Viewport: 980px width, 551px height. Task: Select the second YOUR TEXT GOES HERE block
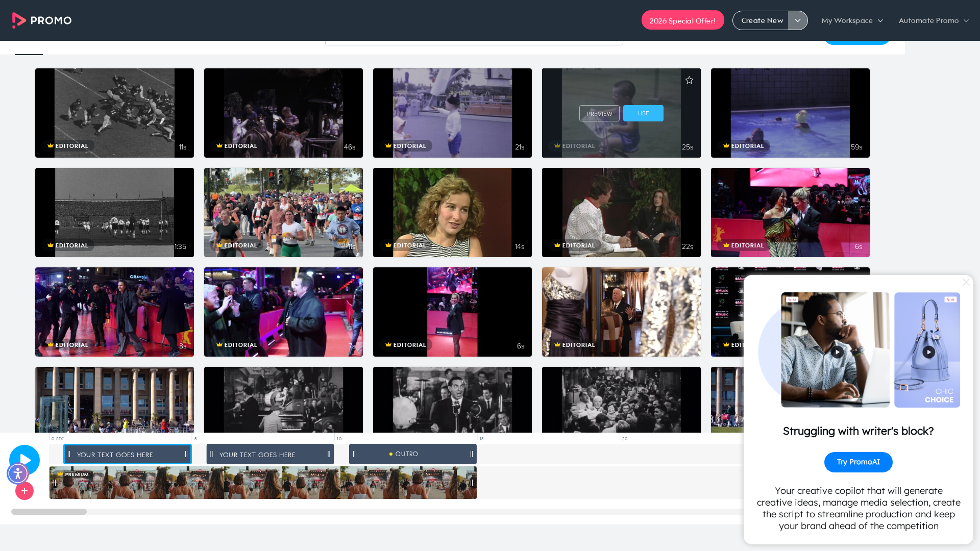click(270, 454)
